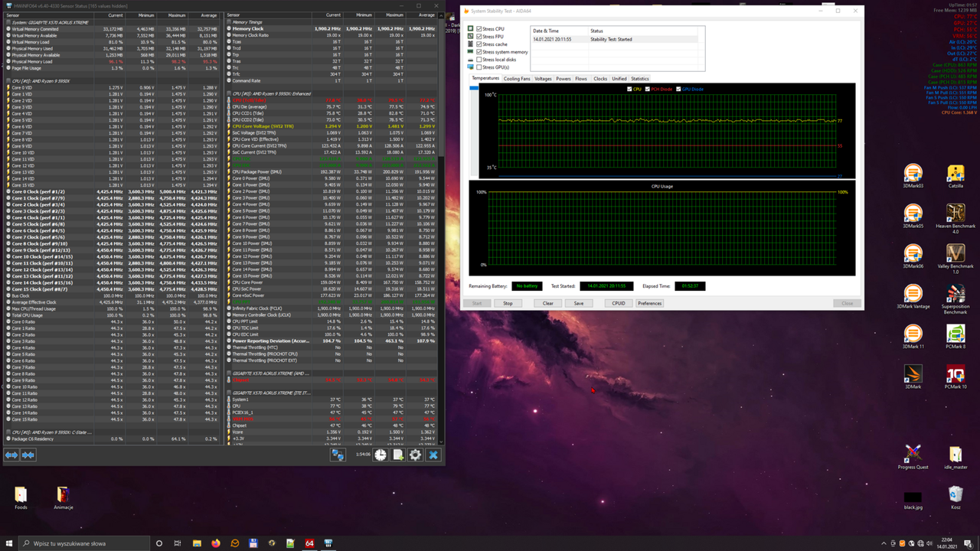Viewport: 980px width, 551px height.
Task: Switch to the Cooling Fans tab
Action: point(517,78)
